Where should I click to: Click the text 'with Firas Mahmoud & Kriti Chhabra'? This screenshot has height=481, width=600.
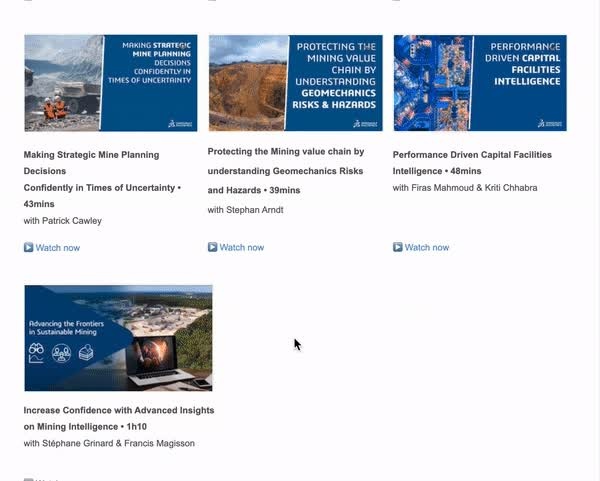click(465, 188)
